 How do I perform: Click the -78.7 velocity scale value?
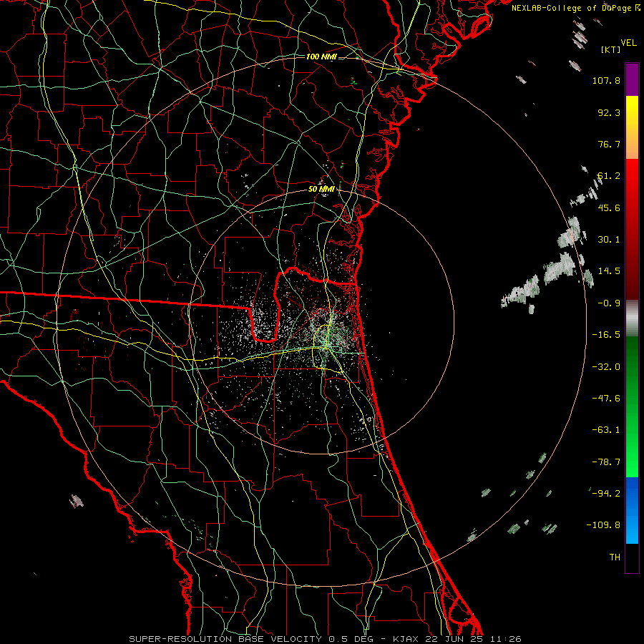pyautogui.click(x=606, y=462)
